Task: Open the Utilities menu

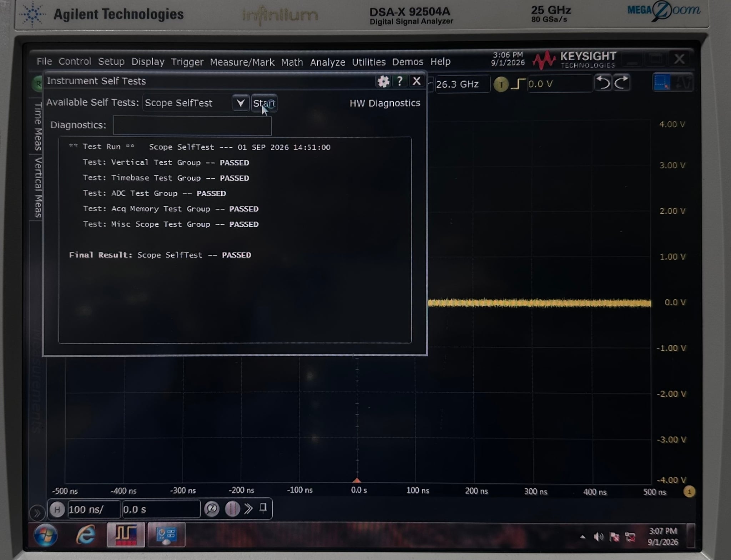Action: (x=369, y=62)
